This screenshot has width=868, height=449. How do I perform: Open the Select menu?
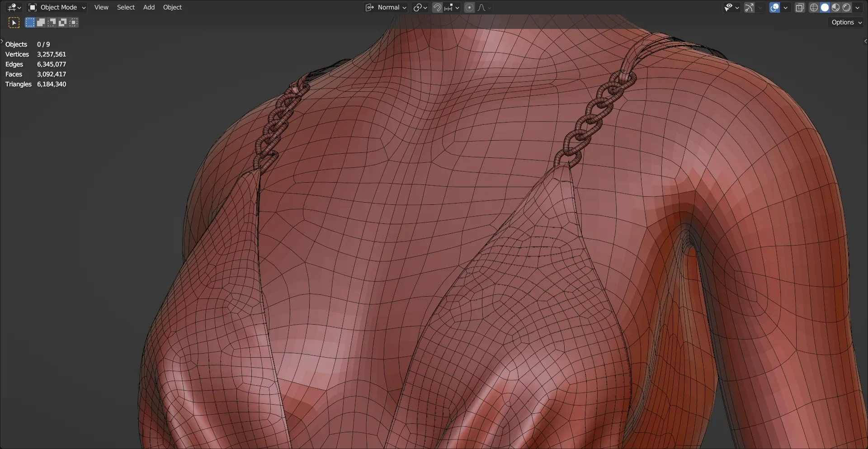pyautogui.click(x=126, y=7)
